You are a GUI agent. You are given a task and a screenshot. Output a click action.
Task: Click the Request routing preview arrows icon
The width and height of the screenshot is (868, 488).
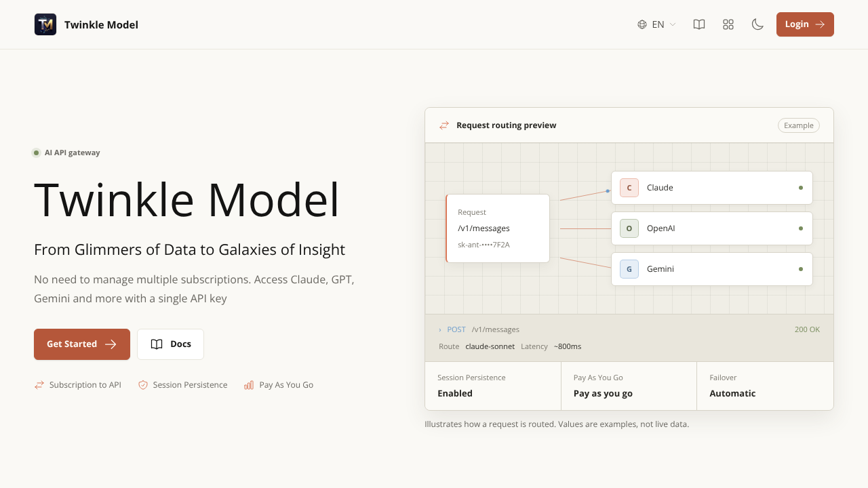coord(444,125)
